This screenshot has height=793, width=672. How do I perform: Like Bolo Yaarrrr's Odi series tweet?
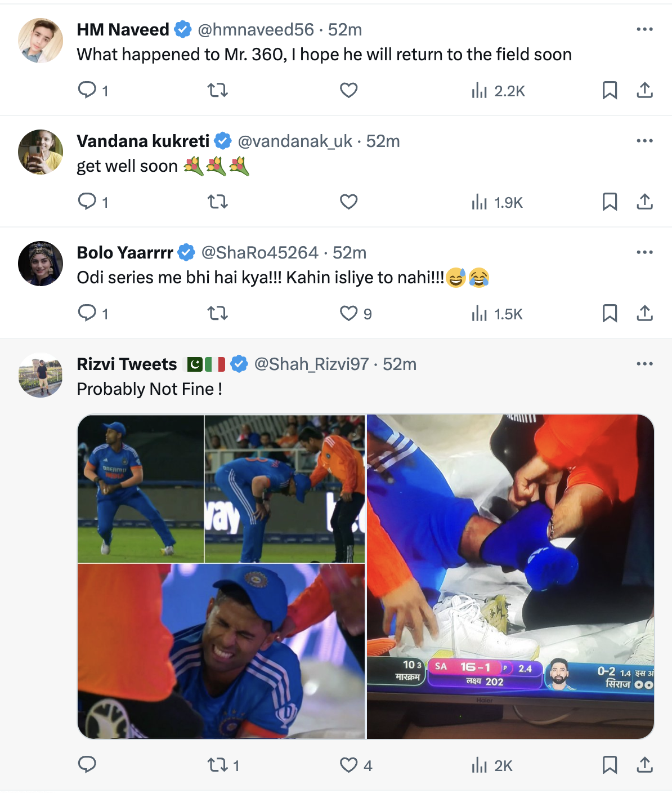[x=349, y=313]
